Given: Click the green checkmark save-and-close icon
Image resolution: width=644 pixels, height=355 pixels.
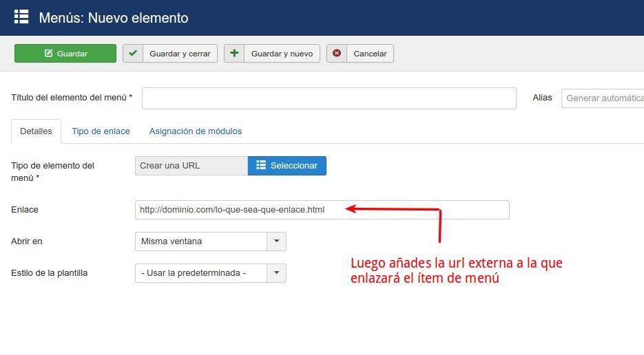Looking at the screenshot, I should click(133, 54).
